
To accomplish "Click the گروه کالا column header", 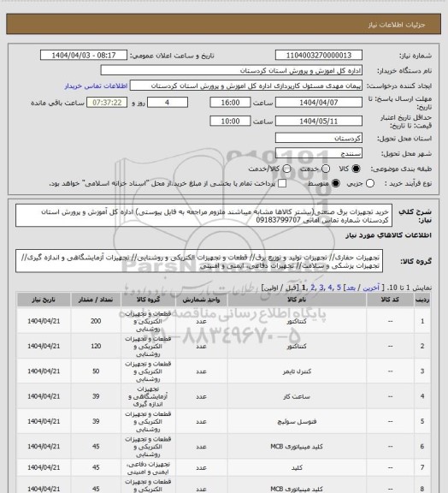I will [x=148, y=300].
